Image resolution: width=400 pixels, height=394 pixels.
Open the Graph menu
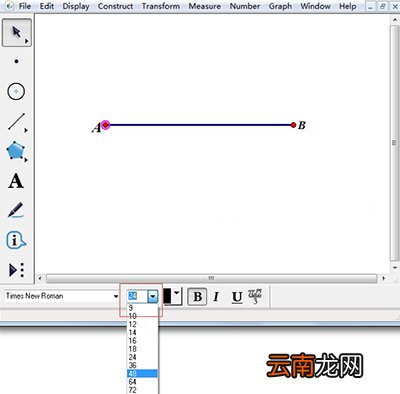point(280,6)
